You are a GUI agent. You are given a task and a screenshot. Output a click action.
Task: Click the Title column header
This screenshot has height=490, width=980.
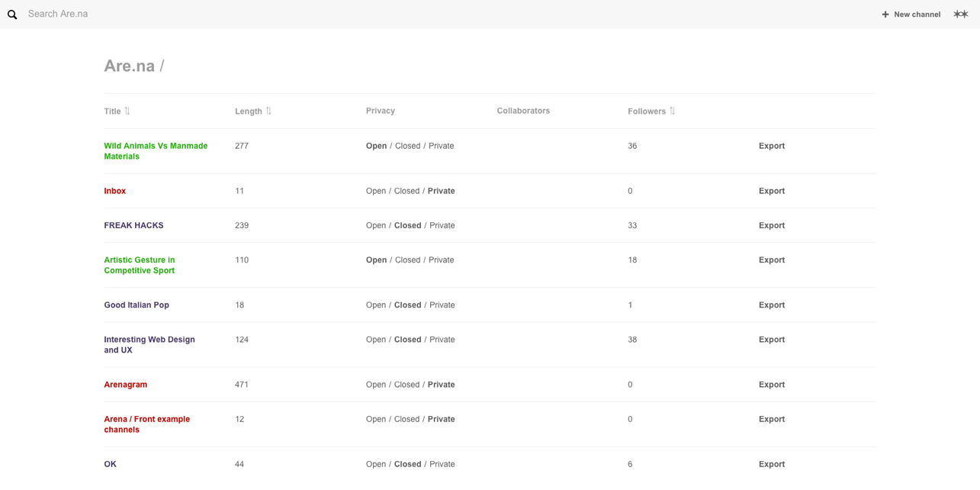point(112,111)
